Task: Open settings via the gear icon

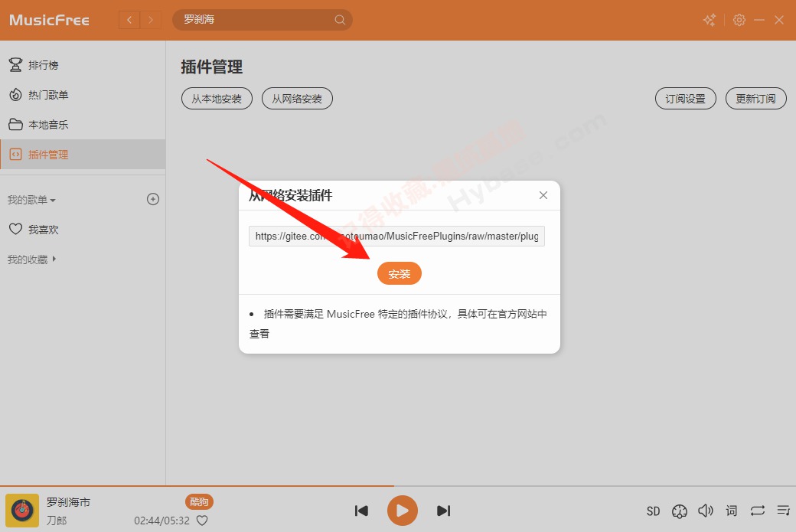Action: [x=739, y=20]
